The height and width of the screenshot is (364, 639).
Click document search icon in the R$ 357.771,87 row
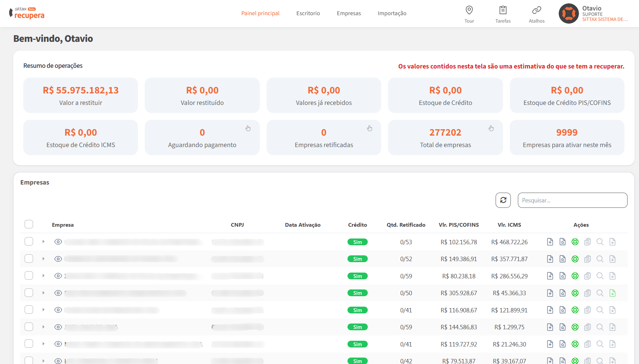pos(562,259)
